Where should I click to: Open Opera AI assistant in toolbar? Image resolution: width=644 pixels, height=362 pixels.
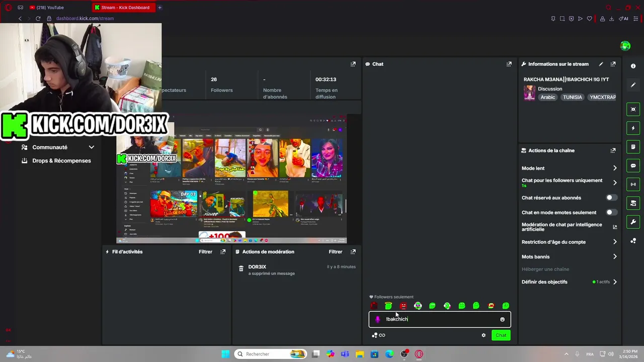[x=624, y=19]
